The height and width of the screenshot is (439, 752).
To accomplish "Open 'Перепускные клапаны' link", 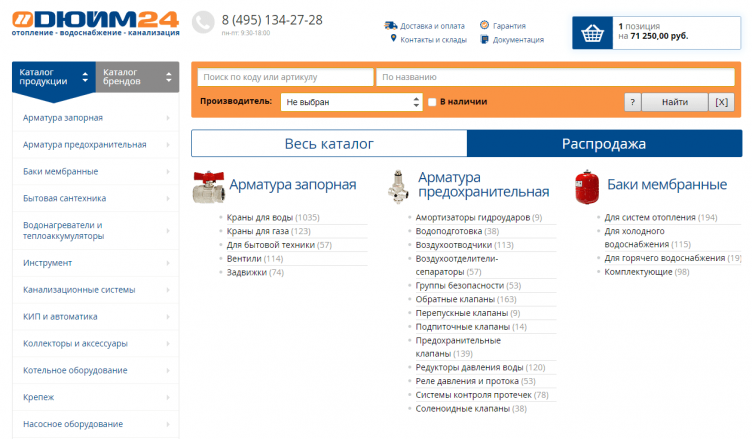I will pyautogui.click(x=461, y=313).
